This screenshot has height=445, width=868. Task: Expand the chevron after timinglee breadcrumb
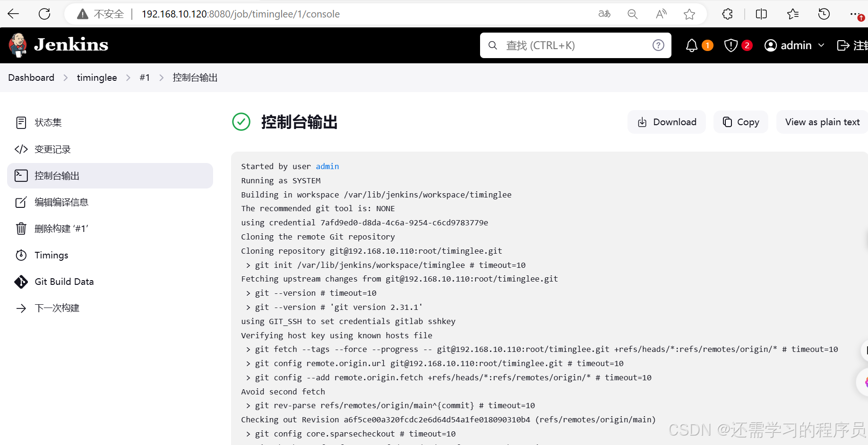128,77
